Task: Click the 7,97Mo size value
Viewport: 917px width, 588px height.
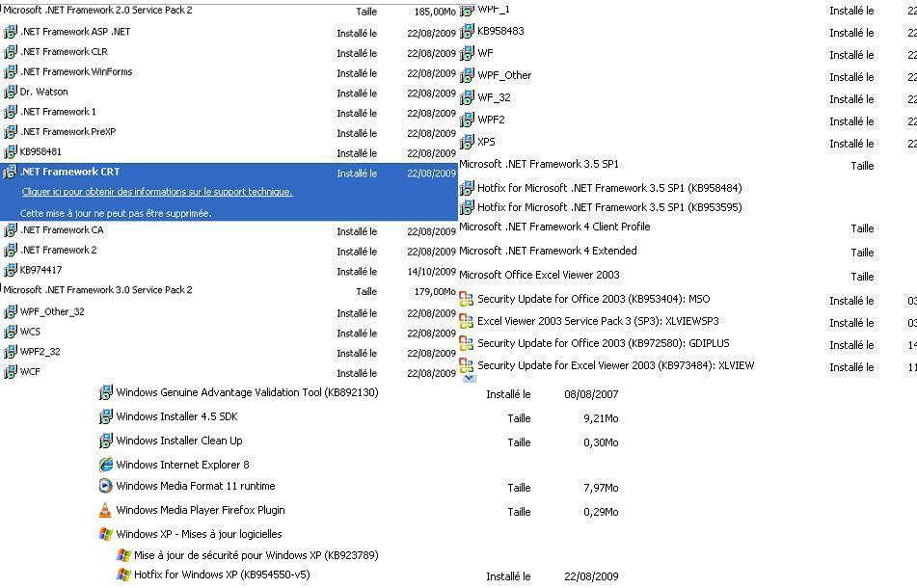Action: (x=601, y=488)
